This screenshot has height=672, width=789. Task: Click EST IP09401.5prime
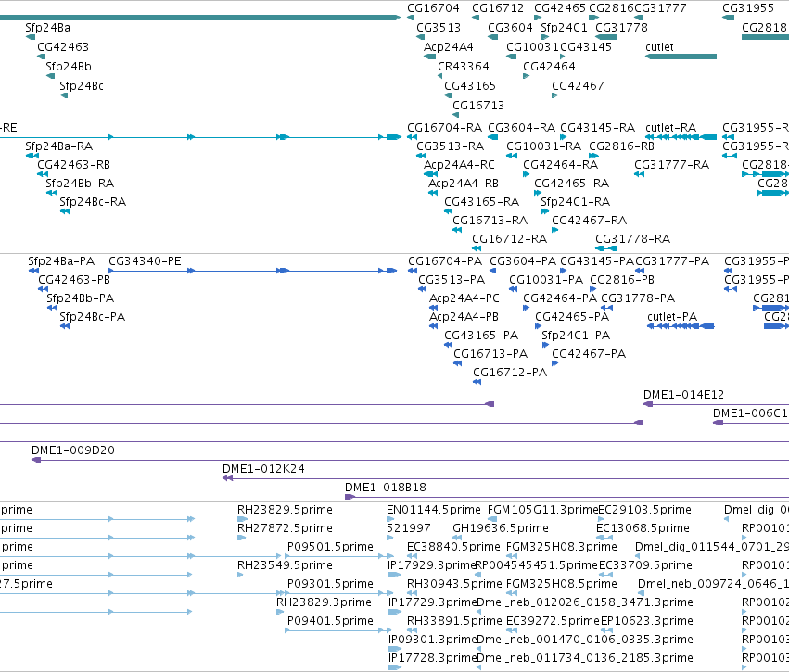[328, 621]
